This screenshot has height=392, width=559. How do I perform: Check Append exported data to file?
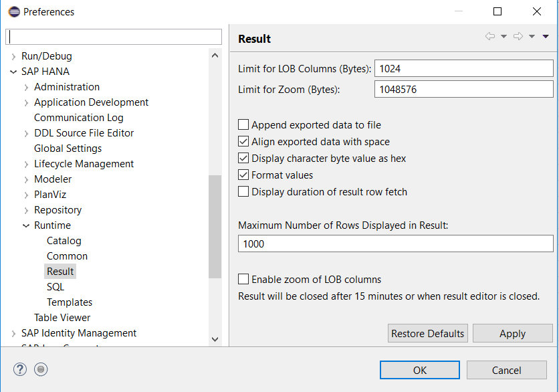click(x=243, y=124)
